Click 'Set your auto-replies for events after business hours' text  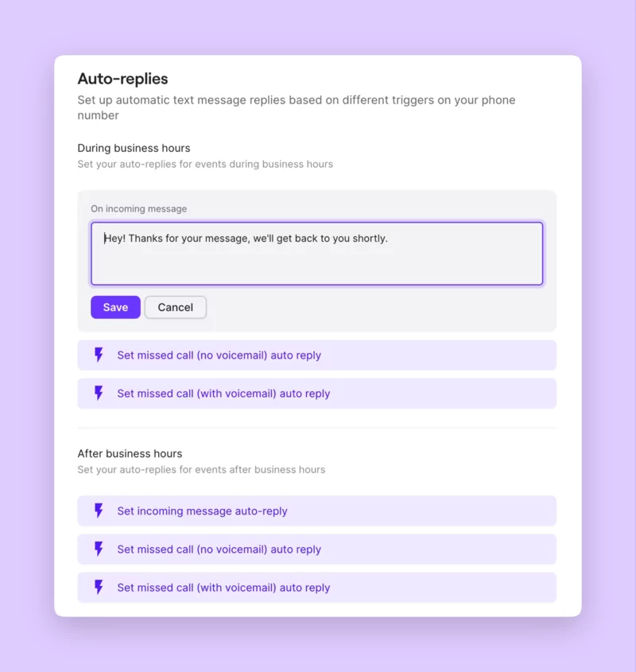[x=200, y=470]
